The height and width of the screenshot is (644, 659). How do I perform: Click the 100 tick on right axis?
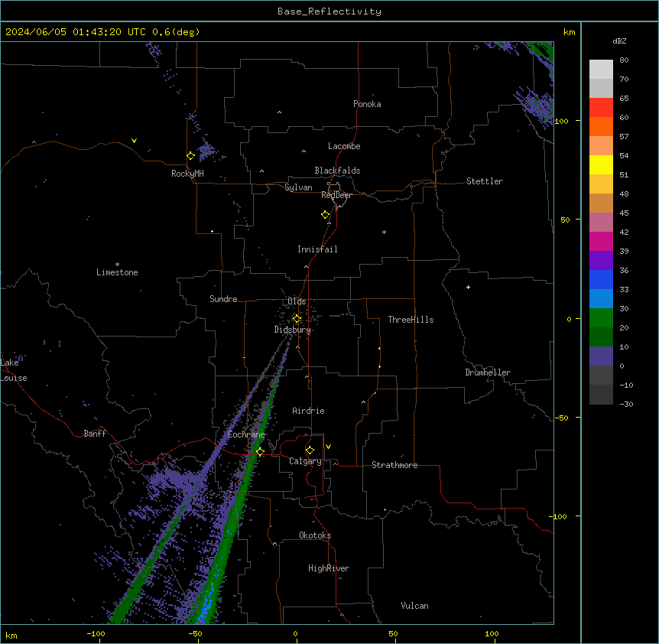(561, 121)
